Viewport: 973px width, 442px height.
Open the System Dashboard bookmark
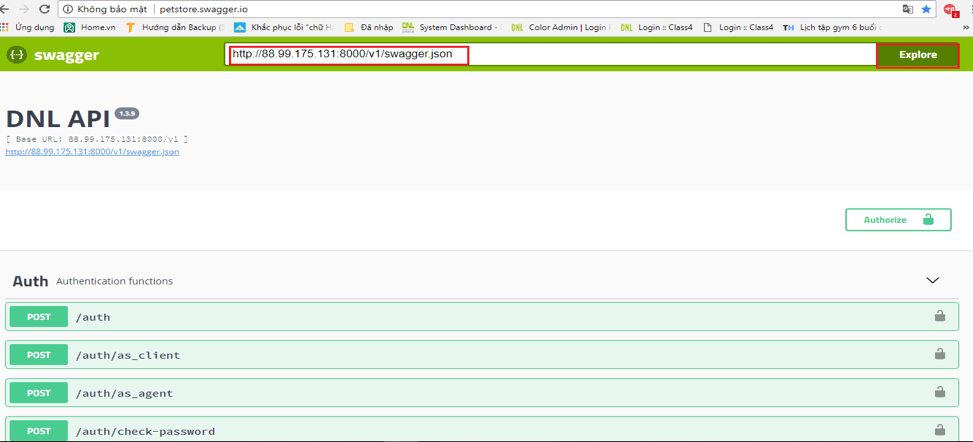pyautogui.click(x=450, y=27)
